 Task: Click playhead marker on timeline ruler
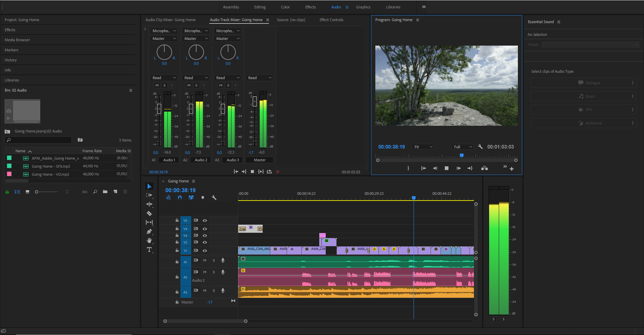point(414,198)
